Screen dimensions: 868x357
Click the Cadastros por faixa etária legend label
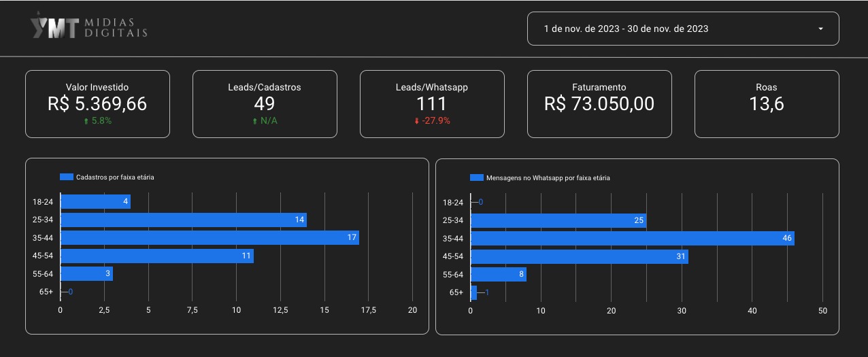coord(115,177)
